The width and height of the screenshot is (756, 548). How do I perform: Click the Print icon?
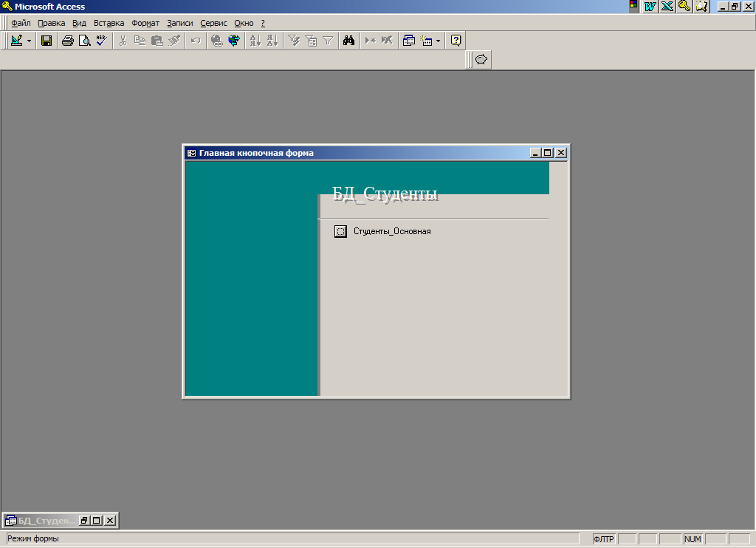pos(67,41)
